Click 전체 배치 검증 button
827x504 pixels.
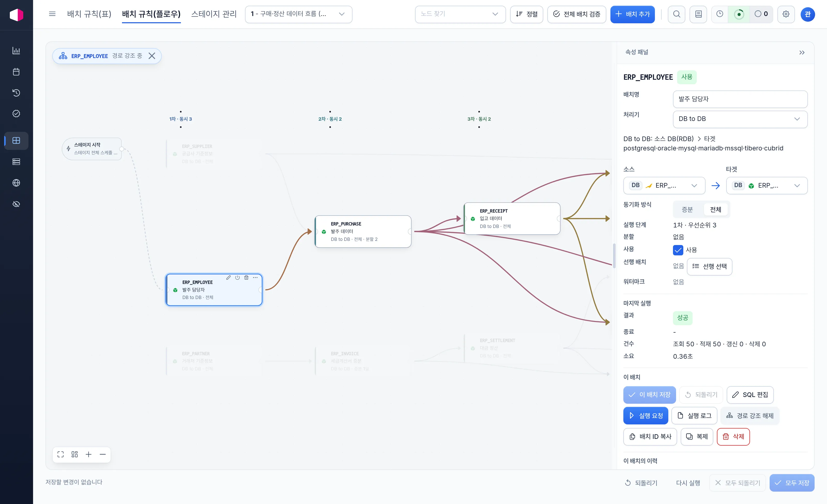click(x=576, y=14)
